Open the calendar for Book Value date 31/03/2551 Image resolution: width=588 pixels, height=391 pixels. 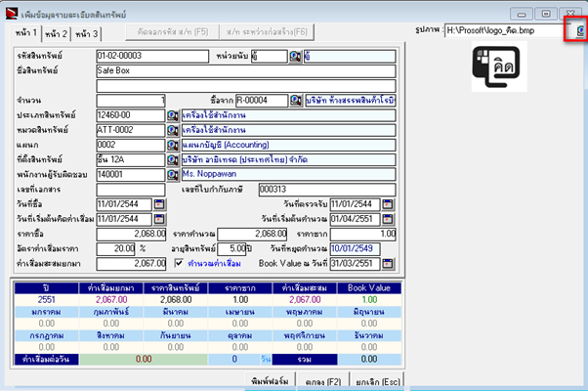coord(388,263)
